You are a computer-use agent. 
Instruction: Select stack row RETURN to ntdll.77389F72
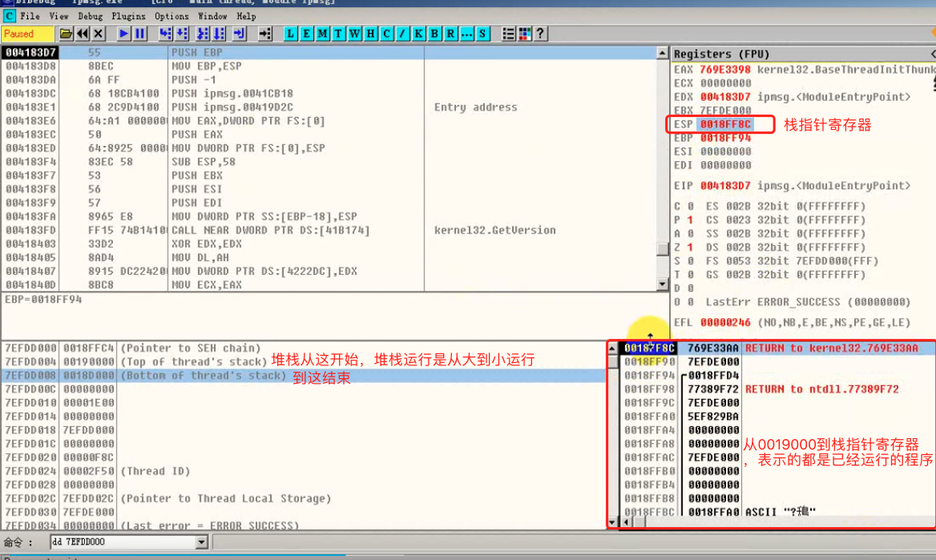click(777, 389)
